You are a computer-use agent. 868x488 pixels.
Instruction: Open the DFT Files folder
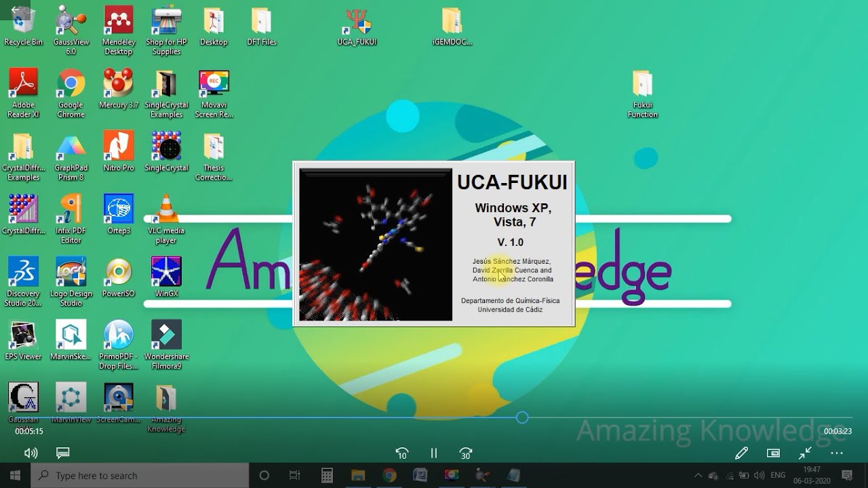pos(261,26)
